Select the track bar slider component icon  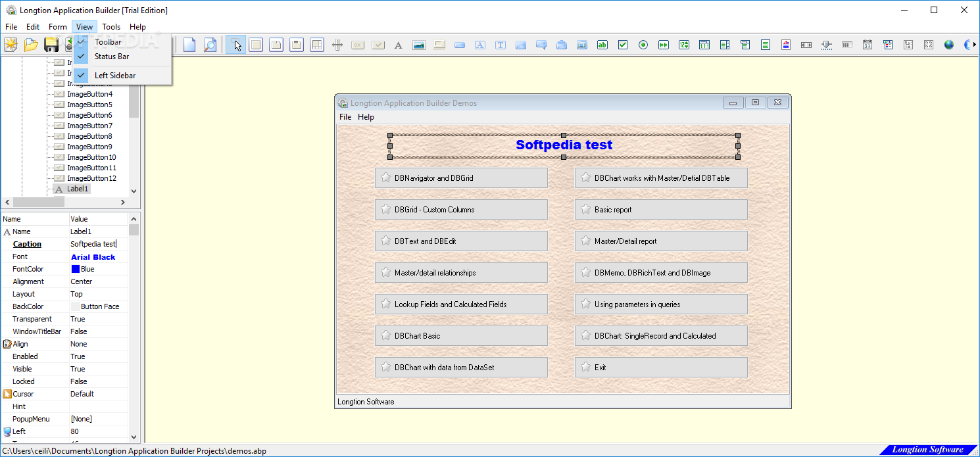click(827, 45)
